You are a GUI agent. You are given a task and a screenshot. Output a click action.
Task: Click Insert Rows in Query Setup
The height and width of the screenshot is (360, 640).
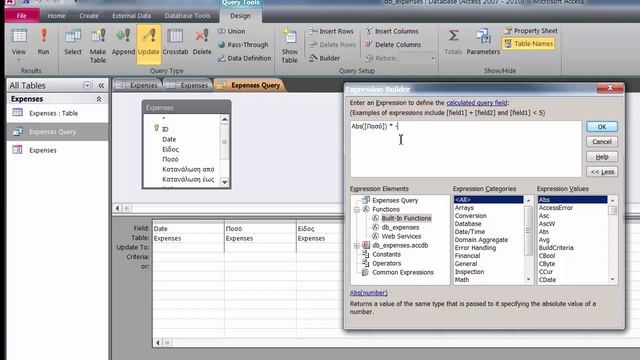click(x=331, y=31)
